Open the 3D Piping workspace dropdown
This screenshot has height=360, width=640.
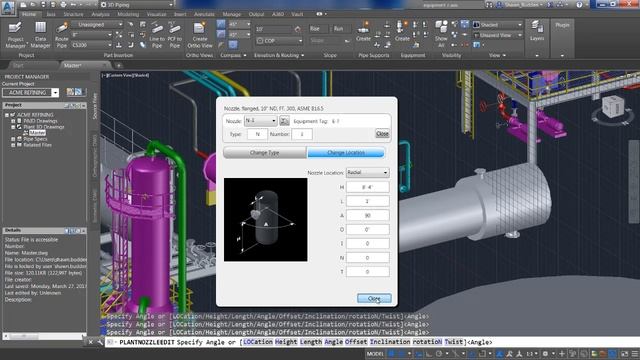click(x=137, y=5)
